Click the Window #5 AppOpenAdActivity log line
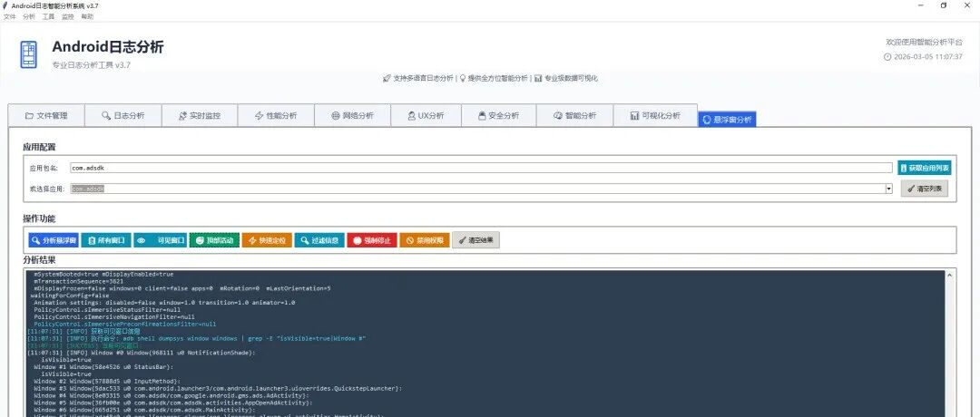This screenshot has height=417, width=980. point(173,402)
